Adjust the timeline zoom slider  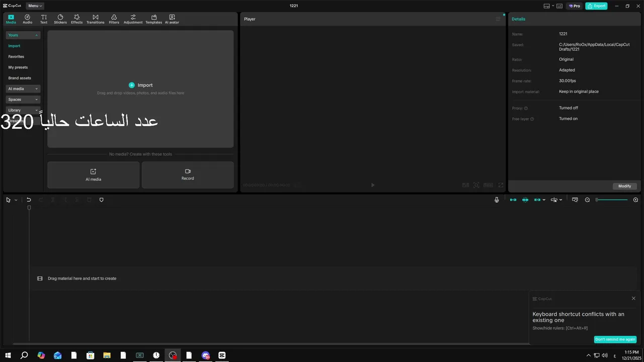pyautogui.click(x=612, y=200)
